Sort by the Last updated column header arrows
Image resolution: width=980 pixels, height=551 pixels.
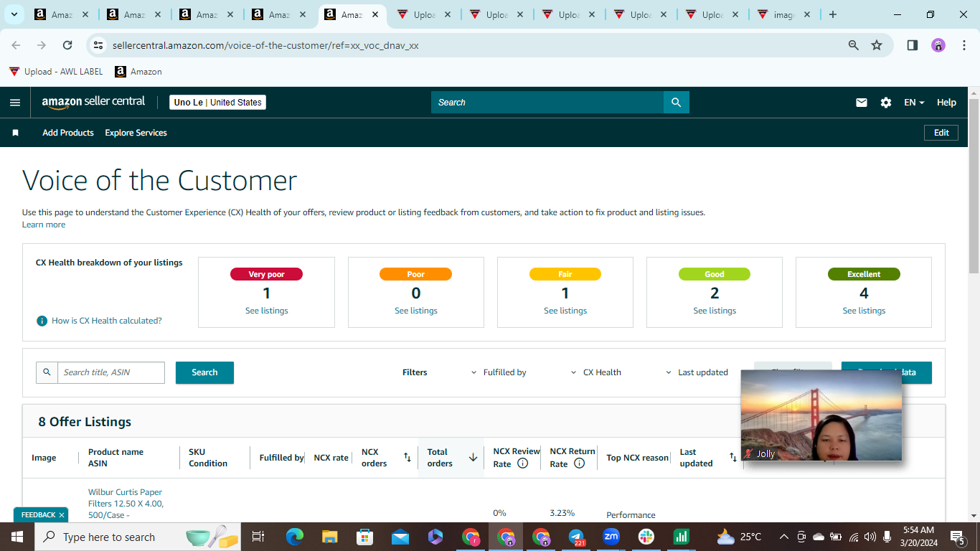[733, 458]
